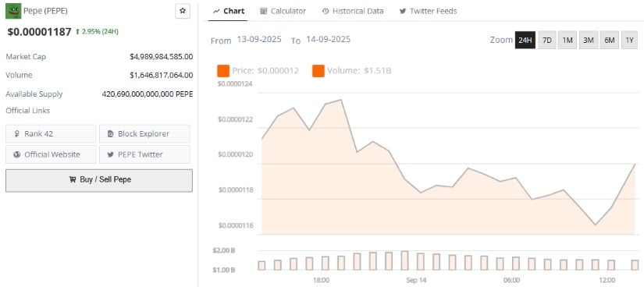Click the 18:00 time axis label
Image resolution: width=644 pixels, height=287 pixels.
(321, 280)
